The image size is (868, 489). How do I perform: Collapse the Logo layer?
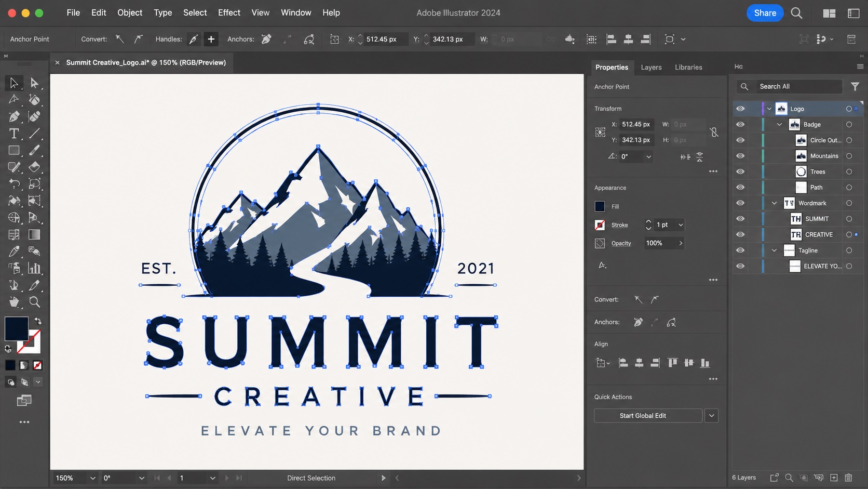[769, 109]
